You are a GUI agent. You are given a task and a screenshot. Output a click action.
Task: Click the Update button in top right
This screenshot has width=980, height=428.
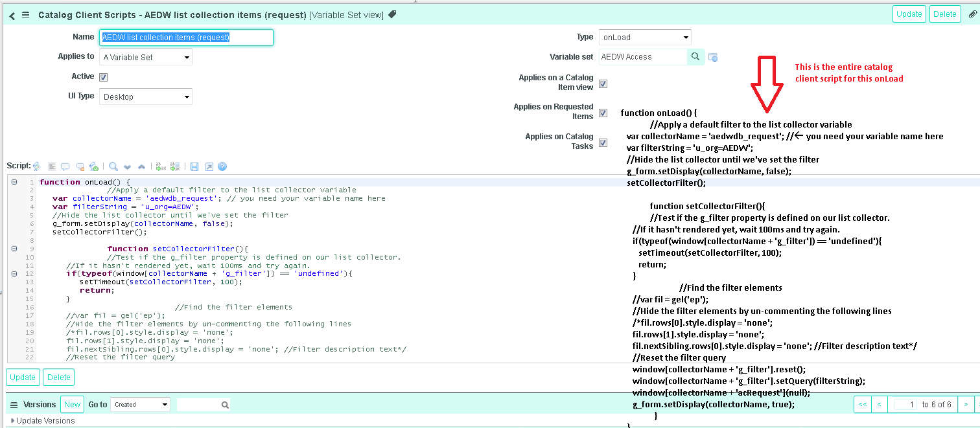pos(909,14)
